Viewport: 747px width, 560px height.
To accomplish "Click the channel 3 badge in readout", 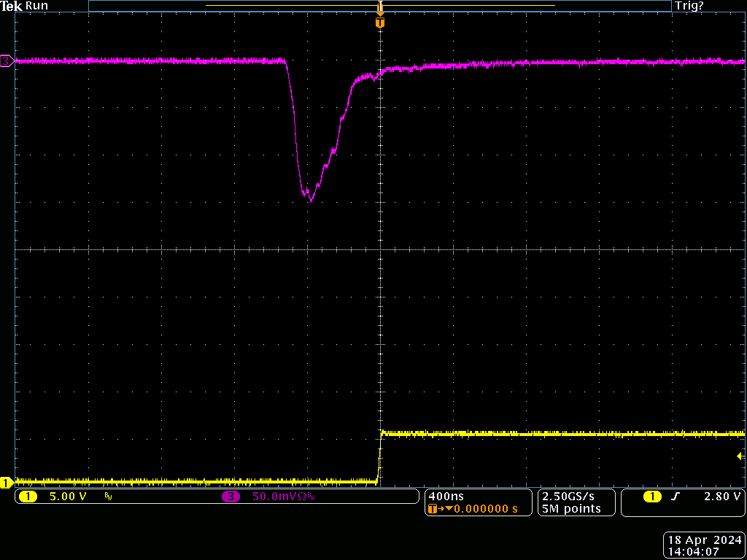I will coord(231,497).
